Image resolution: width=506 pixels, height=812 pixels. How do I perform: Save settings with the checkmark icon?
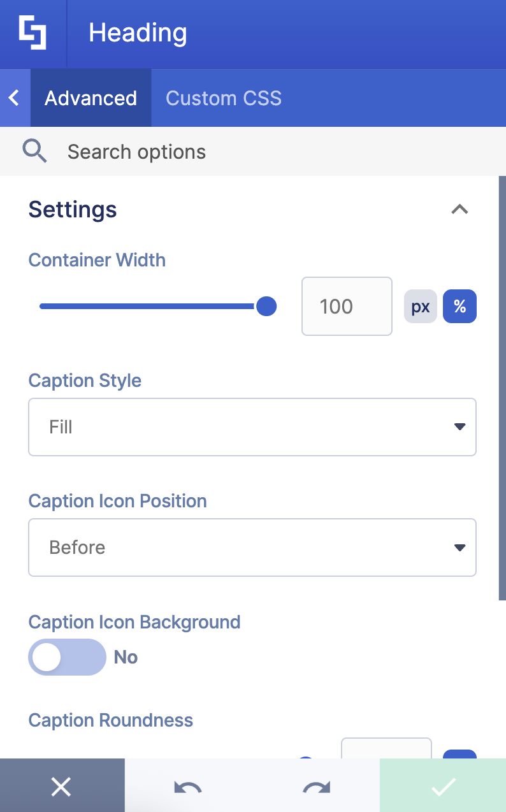(x=443, y=786)
